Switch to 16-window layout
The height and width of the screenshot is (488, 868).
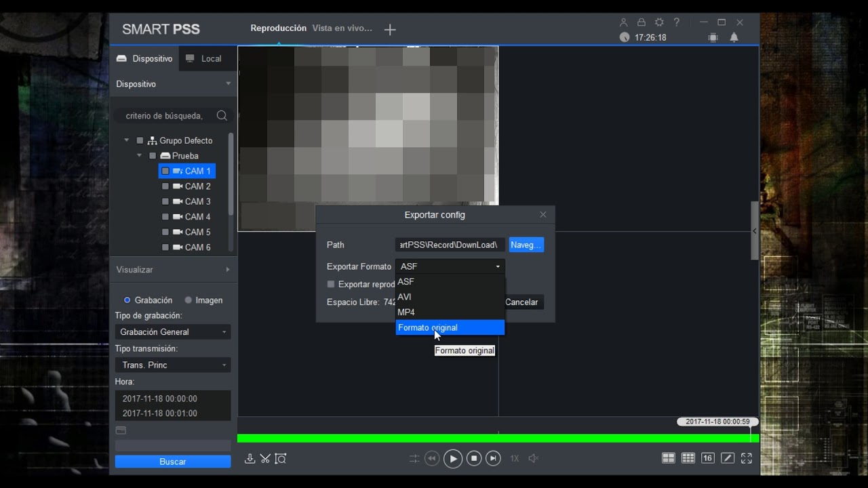coord(708,458)
